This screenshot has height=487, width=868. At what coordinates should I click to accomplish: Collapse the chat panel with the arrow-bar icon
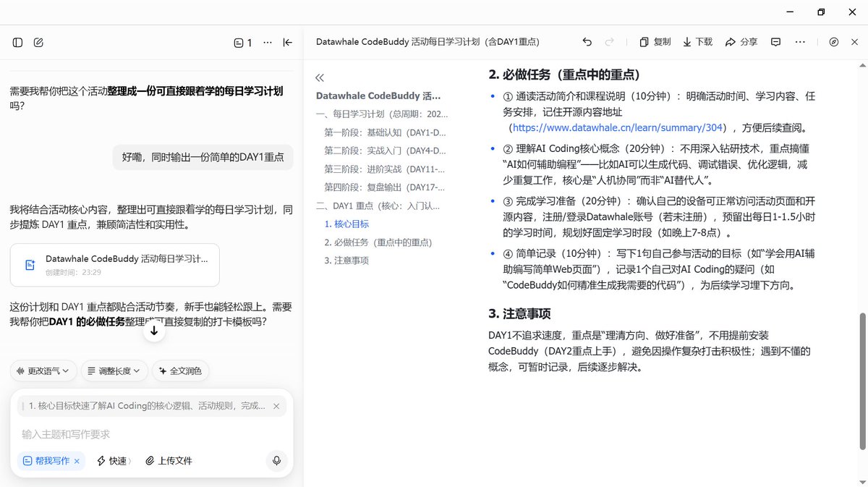(288, 43)
